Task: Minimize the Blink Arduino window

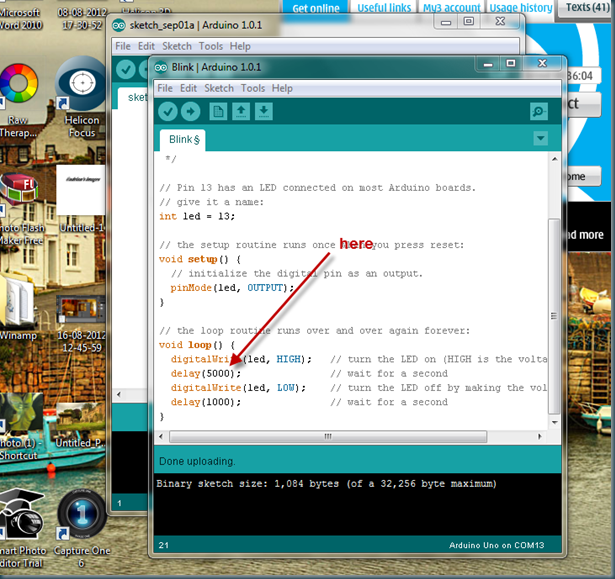Action: coord(488,64)
